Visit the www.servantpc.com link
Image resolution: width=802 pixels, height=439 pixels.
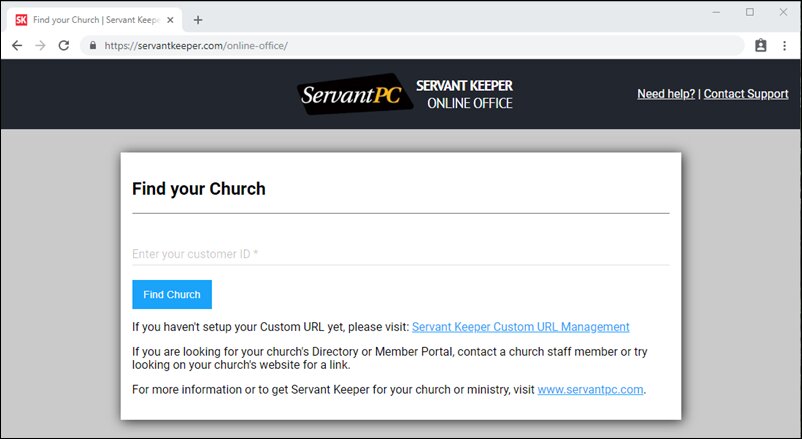tap(590, 390)
